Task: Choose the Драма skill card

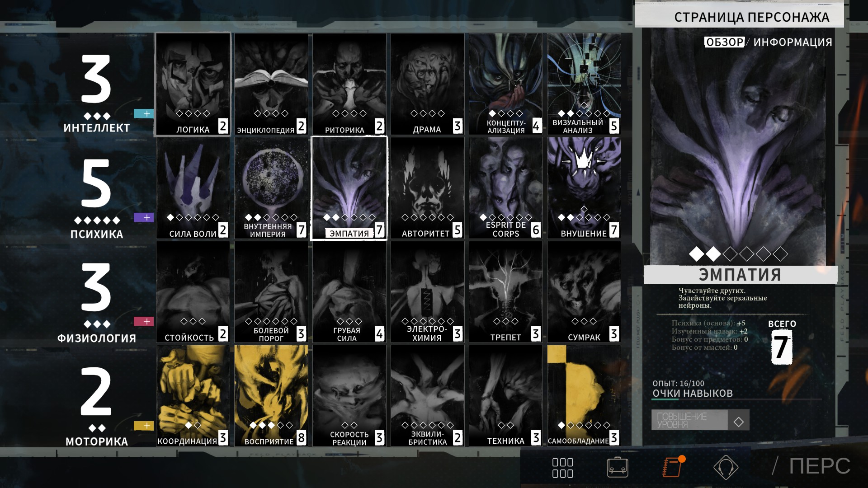Action: [x=428, y=84]
